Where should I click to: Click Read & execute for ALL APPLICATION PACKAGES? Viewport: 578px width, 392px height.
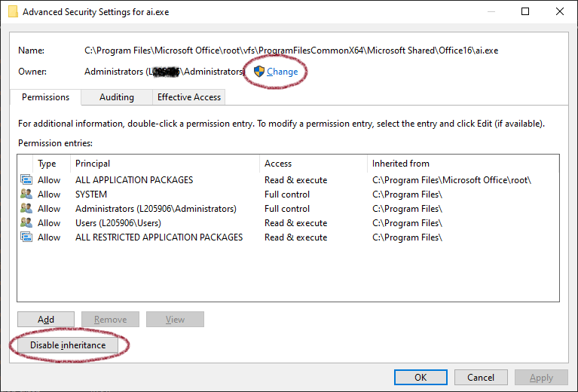[296, 180]
